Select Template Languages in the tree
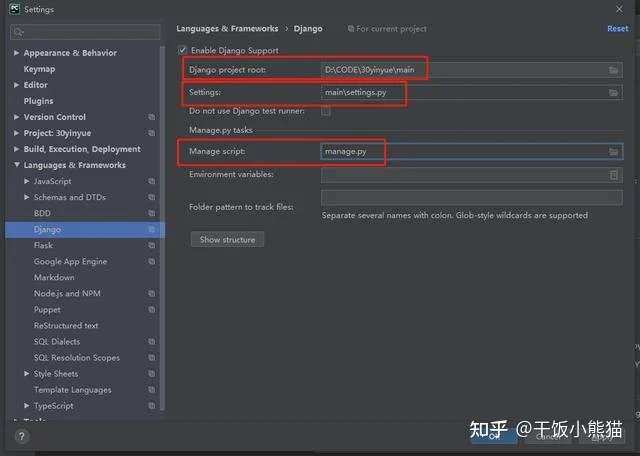Image resolution: width=640 pixels, height=456 pixels. coord(73,390)
